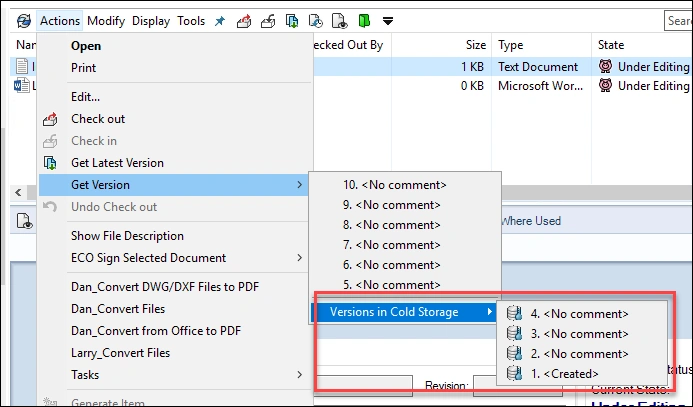Open the Display menu

coord(151,21)
